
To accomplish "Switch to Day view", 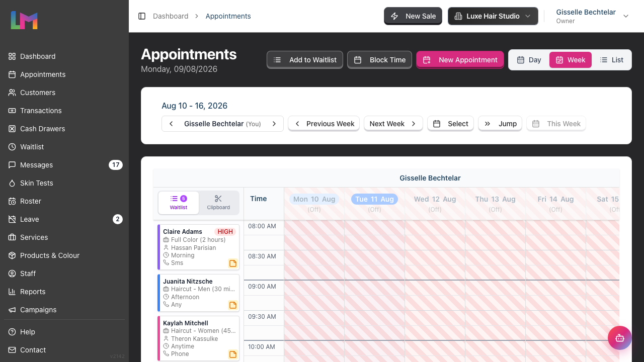I will pos(529,60).
